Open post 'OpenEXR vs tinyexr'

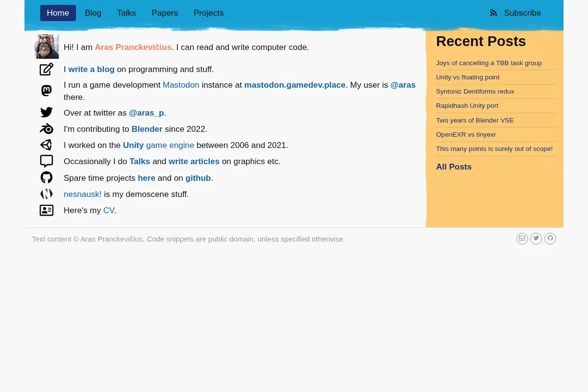click(466, 134)
